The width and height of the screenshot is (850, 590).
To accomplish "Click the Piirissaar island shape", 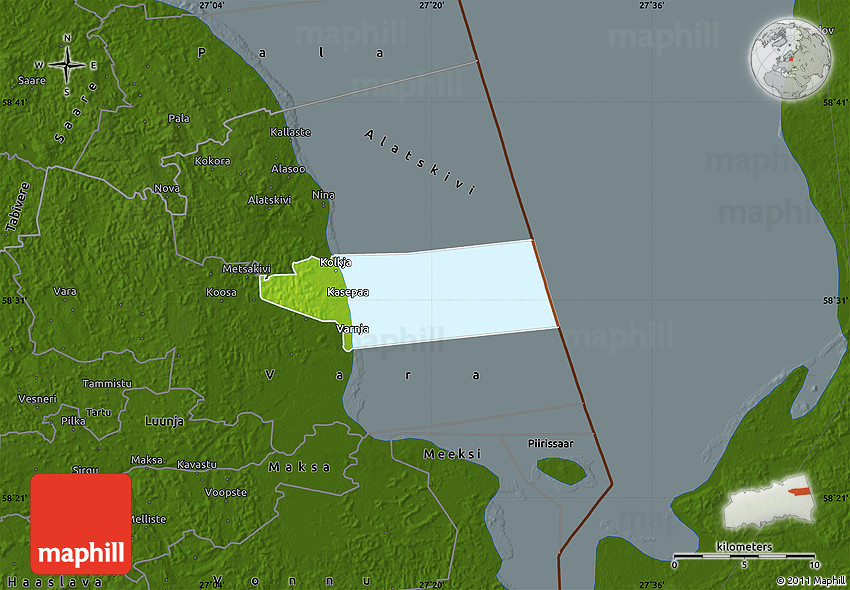I will pos(561,470).
